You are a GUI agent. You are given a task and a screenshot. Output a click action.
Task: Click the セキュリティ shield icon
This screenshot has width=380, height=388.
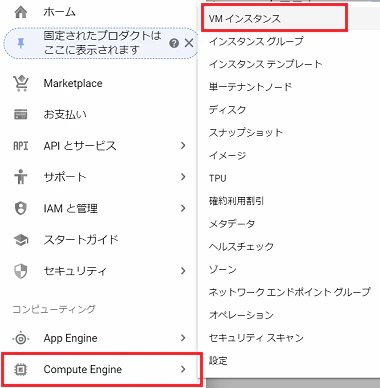21,271
